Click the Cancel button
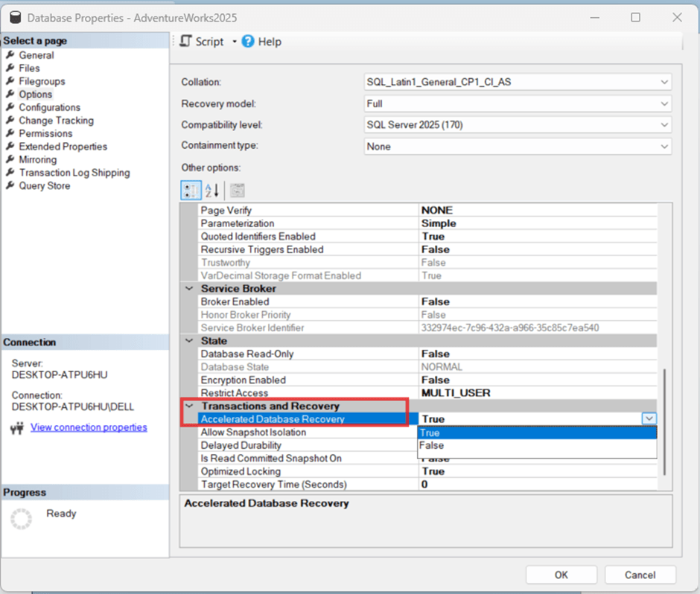This screenshot has height=594, width=700. [640, 575]
